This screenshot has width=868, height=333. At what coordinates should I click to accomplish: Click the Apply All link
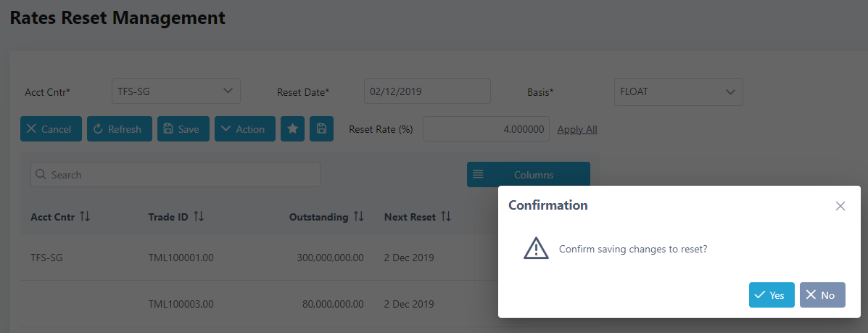[x=577, y=129]
